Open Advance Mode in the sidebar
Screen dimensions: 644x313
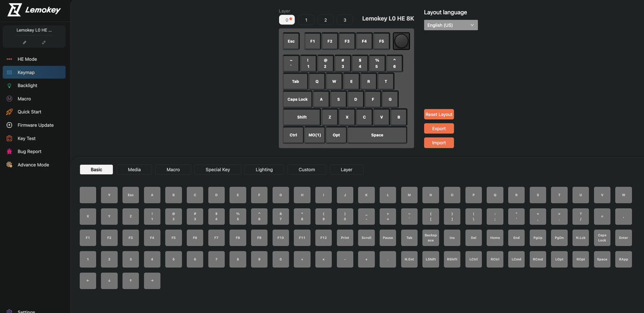33,165
